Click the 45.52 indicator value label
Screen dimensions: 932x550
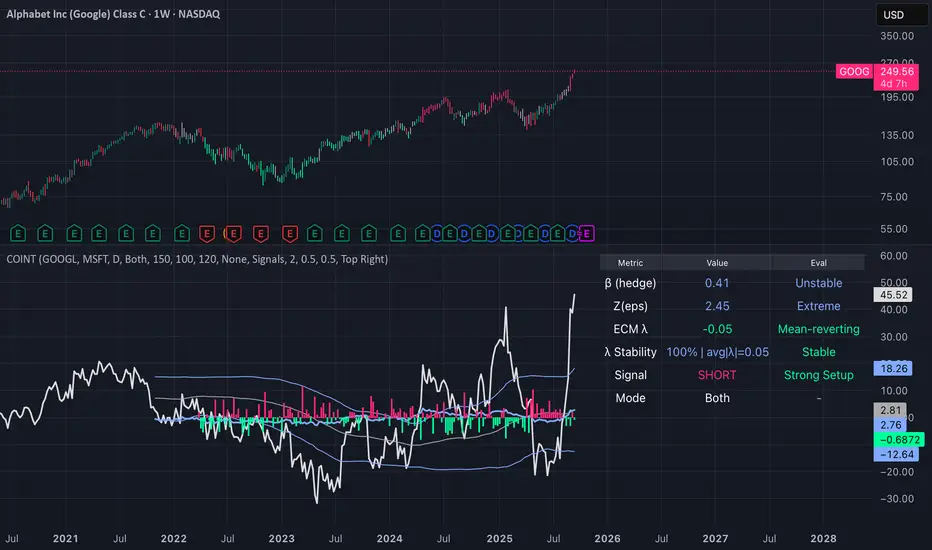[893, 295]
